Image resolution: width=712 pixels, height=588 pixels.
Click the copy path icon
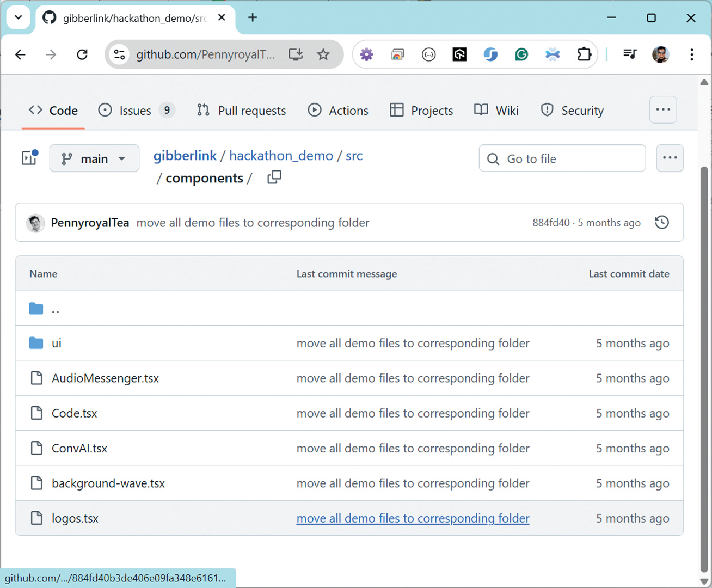274,177
